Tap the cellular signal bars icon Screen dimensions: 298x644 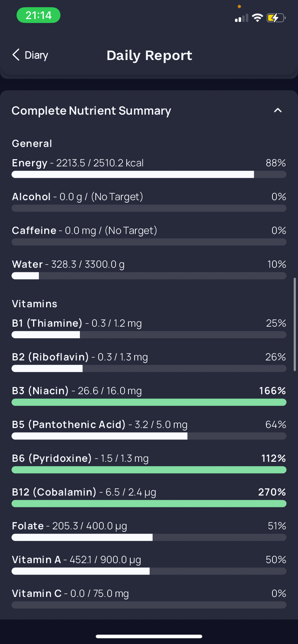click(x=241, y=18)
